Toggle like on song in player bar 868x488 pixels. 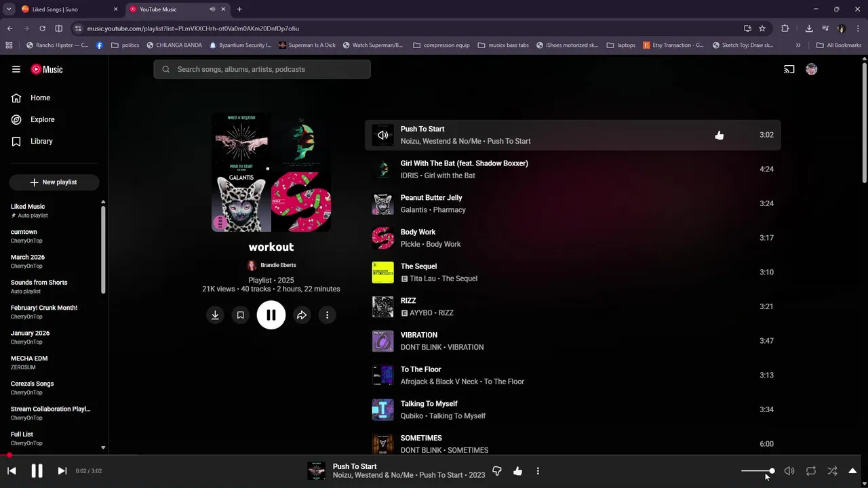(x=518, y=471)
